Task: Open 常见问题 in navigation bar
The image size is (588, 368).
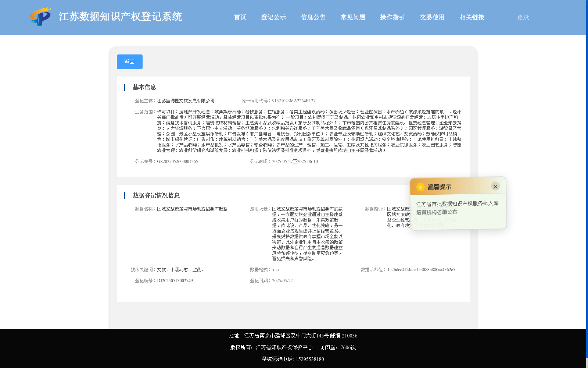Action: pyautogui.click(x=353, y=17)
